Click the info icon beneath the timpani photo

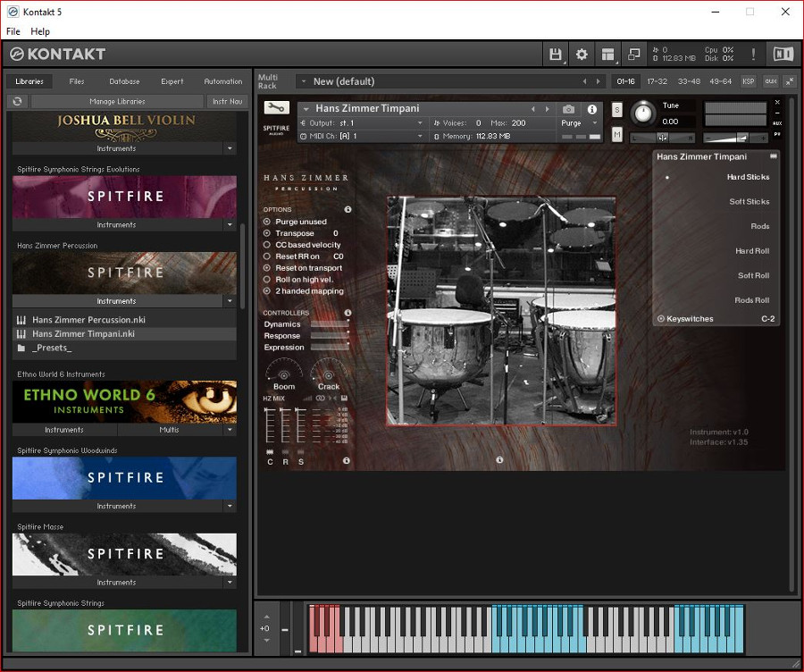[499, 460]
